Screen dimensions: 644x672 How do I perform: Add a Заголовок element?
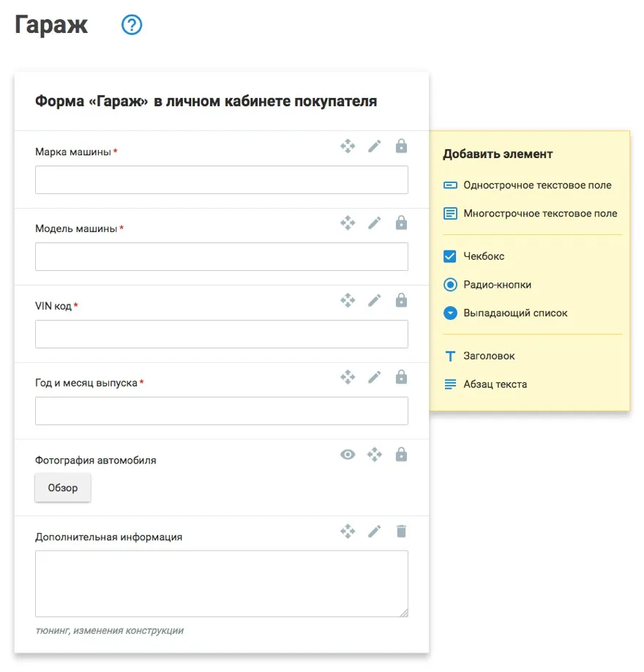coord(489,356)
